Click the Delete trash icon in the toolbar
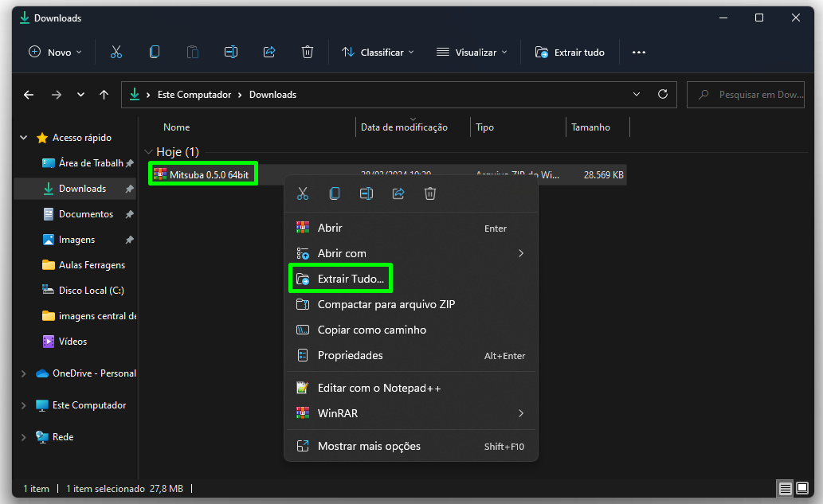823x504 pixels. tap(308, 52)
